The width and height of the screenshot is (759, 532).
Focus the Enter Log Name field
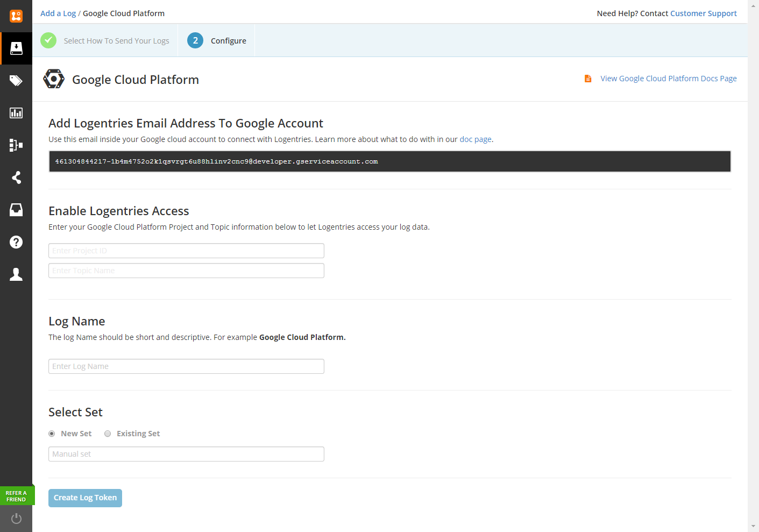click(x=186, y=366)
